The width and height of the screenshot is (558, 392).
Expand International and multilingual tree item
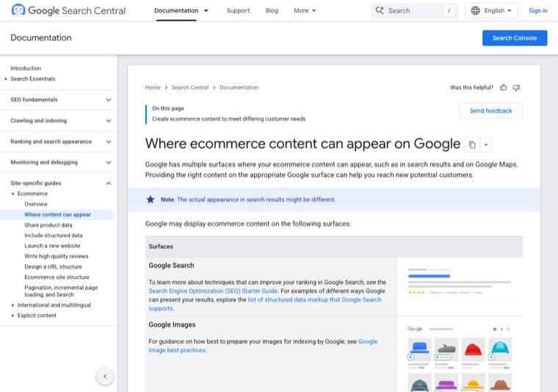coord(12,305)
